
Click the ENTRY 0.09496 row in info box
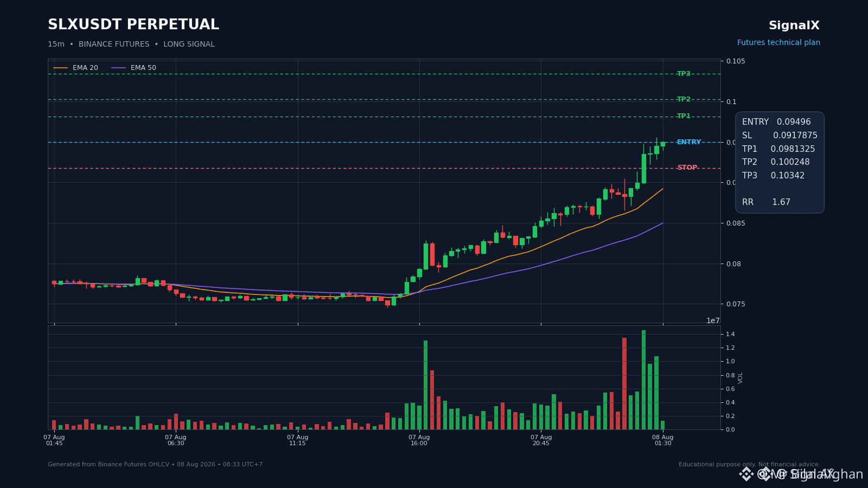776,122
